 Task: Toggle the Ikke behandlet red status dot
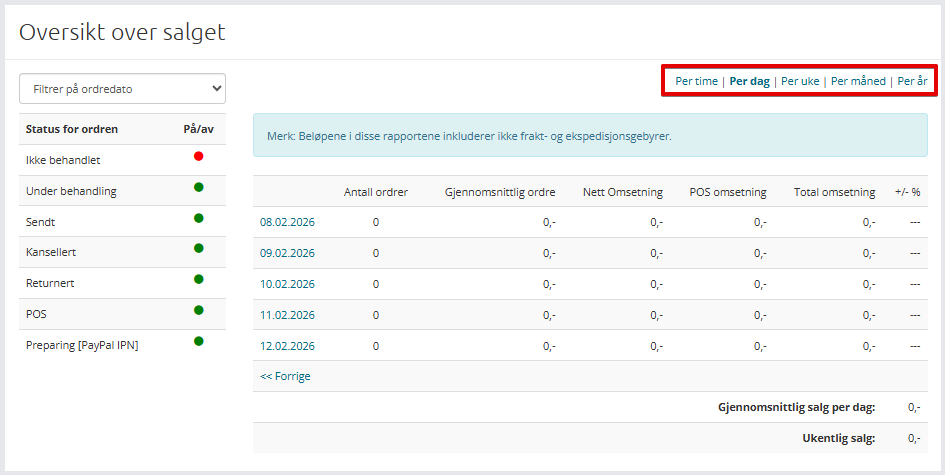tap(198, 156)
